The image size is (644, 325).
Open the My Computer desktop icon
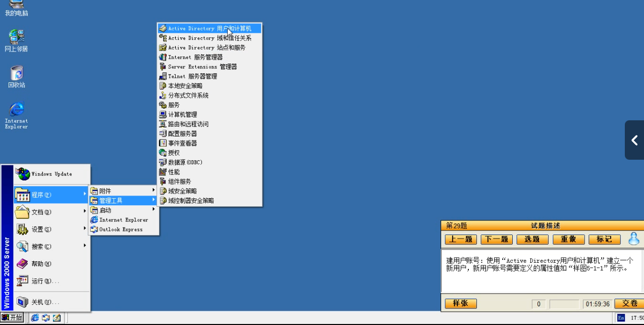[16, 6]
